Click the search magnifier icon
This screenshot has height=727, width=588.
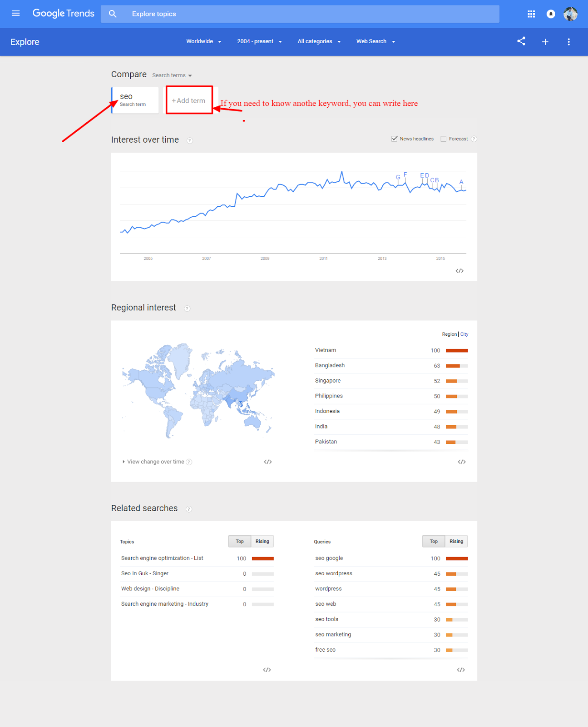pos(113,14)
